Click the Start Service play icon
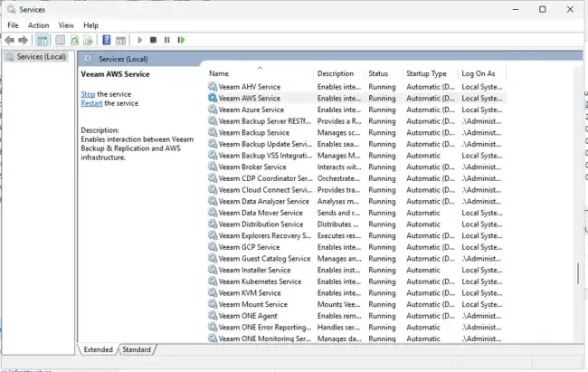588x372 pixels. click(x=140, y=40)
